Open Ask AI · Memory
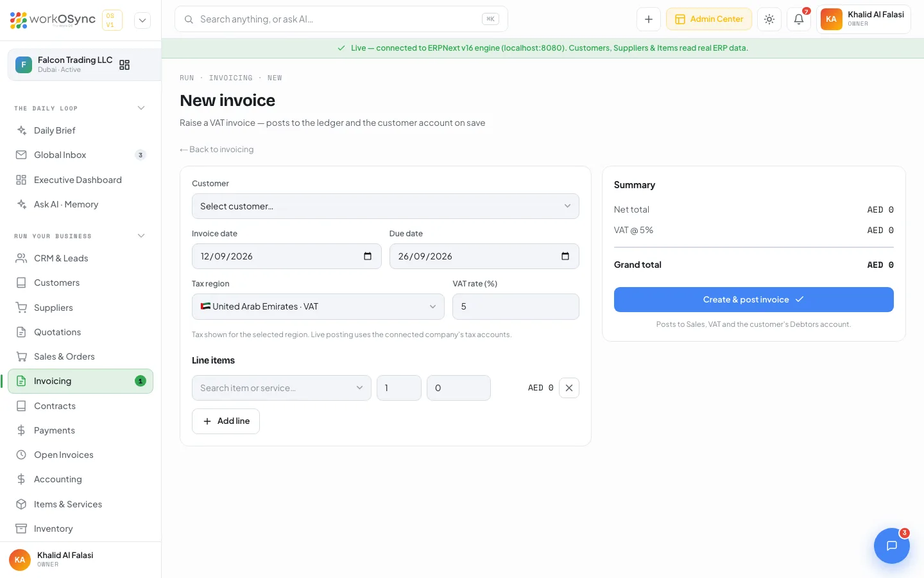924x578 pixels. pyautogui.click(x=80, y=204)
